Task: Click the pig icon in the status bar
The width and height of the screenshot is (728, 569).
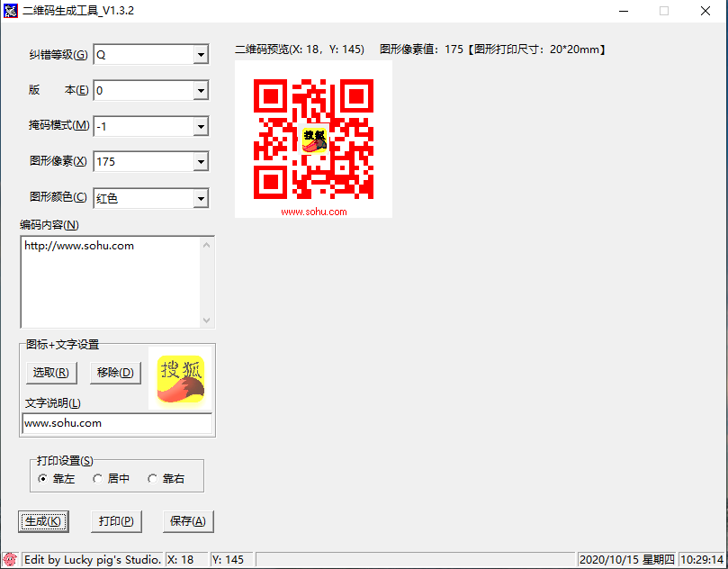Action: coord(10,559)
